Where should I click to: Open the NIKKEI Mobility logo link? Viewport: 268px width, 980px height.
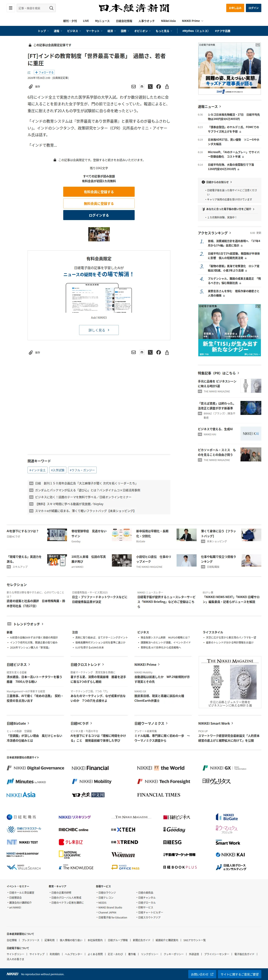point(92,781)
